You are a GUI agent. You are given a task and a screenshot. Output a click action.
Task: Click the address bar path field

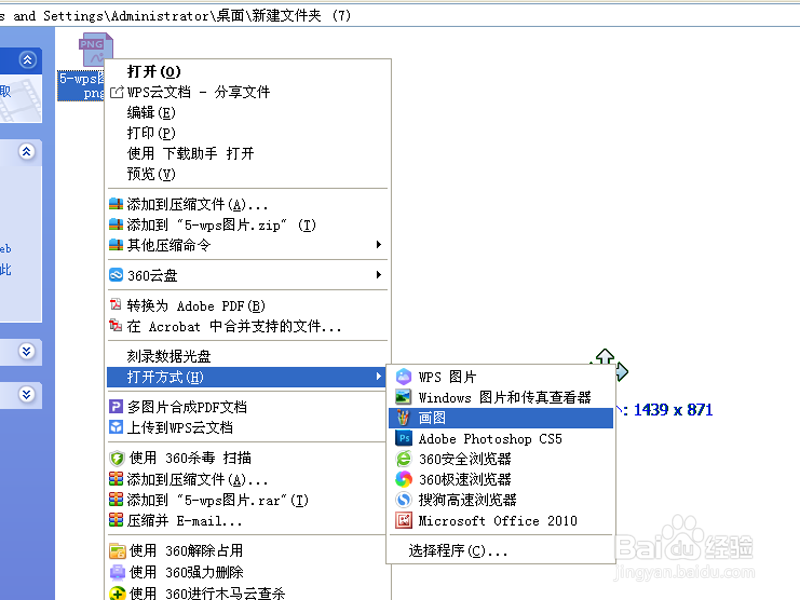[x=400, y=16]
